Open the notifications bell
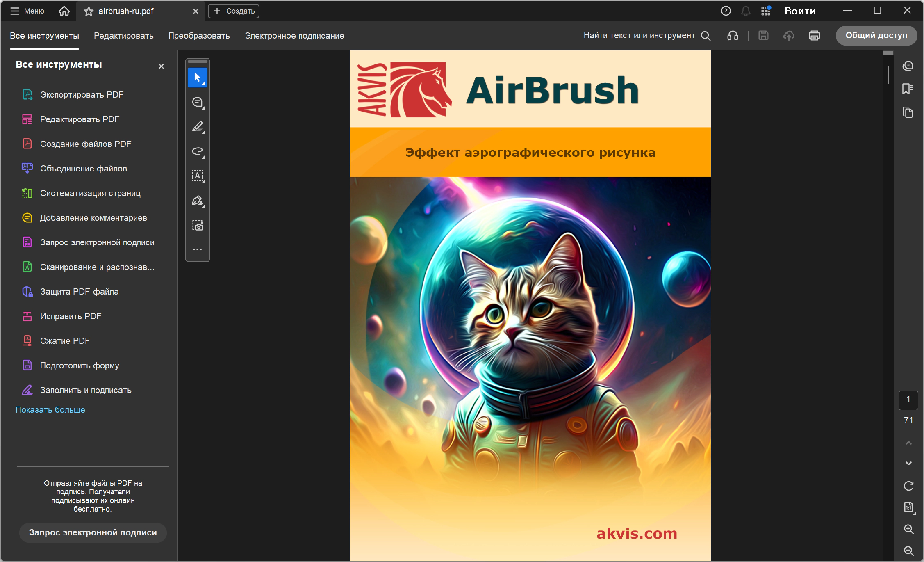924x562 pixels. tap(746, 11)
